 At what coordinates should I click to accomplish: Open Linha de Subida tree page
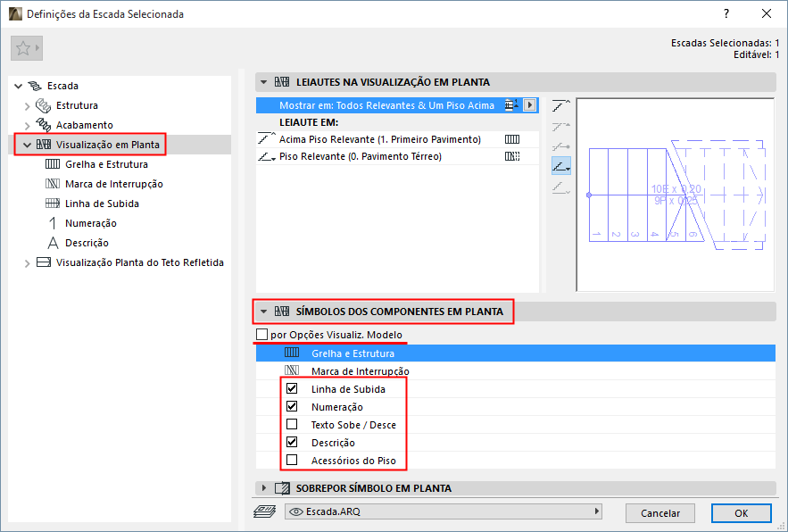[x=102, y=204]
